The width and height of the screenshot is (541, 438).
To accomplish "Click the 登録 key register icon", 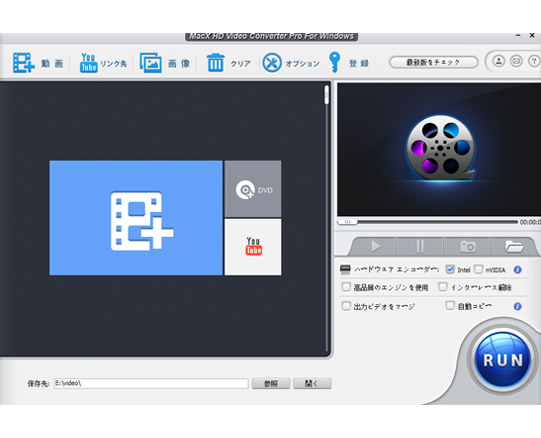I will tap(334, 62).
